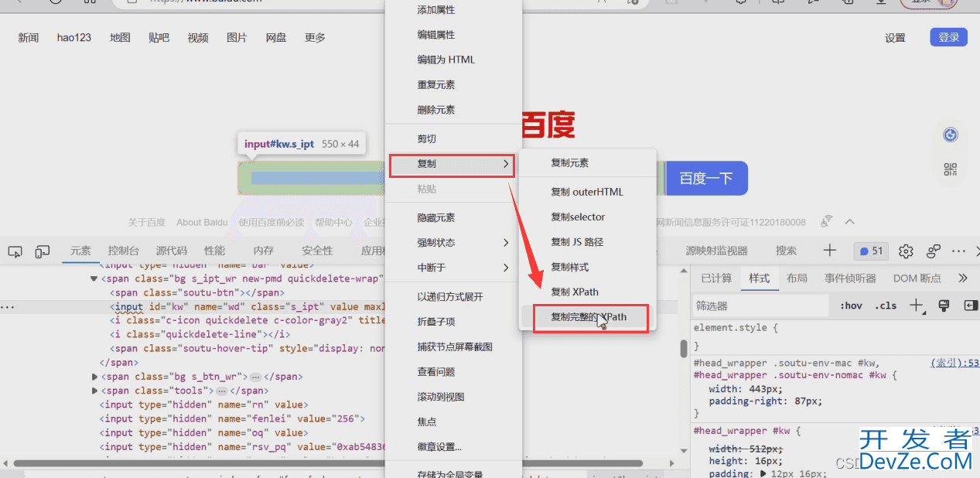Open the hao123 link
980x478 pixels.
74,38
